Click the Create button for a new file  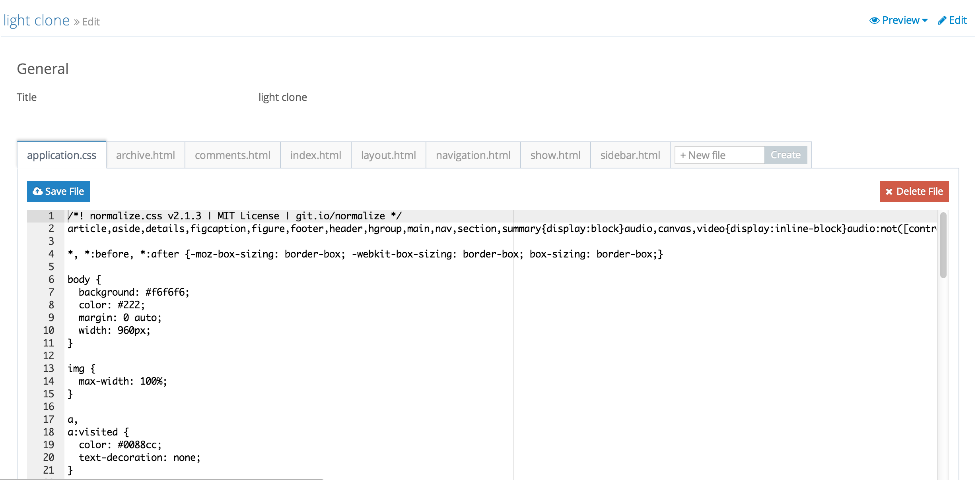[785, 155]
